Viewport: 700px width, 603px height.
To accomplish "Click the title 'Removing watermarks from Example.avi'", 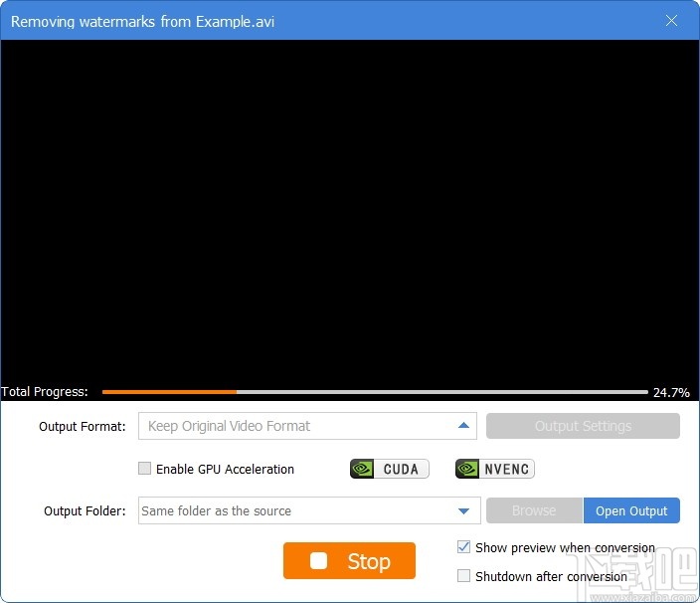I will tap(142, 22).
